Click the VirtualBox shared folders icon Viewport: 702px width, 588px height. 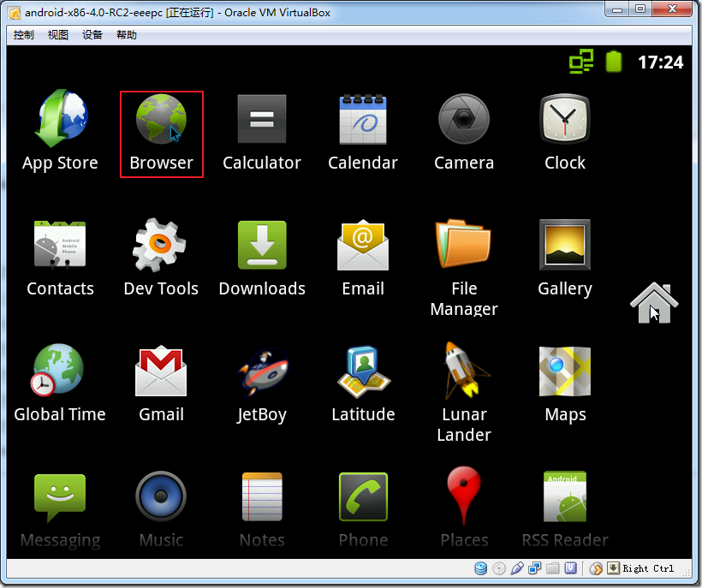[552, 568]
